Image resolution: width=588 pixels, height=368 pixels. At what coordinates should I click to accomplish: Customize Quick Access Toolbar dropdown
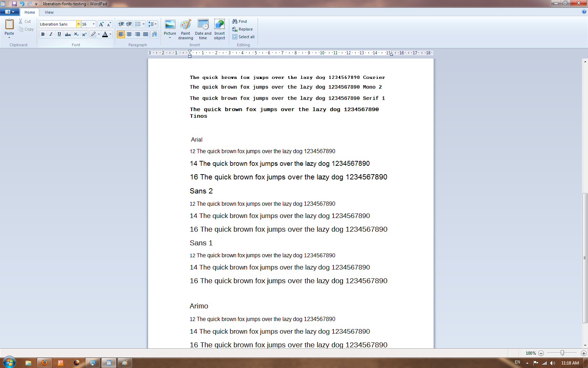pos(36,4)
